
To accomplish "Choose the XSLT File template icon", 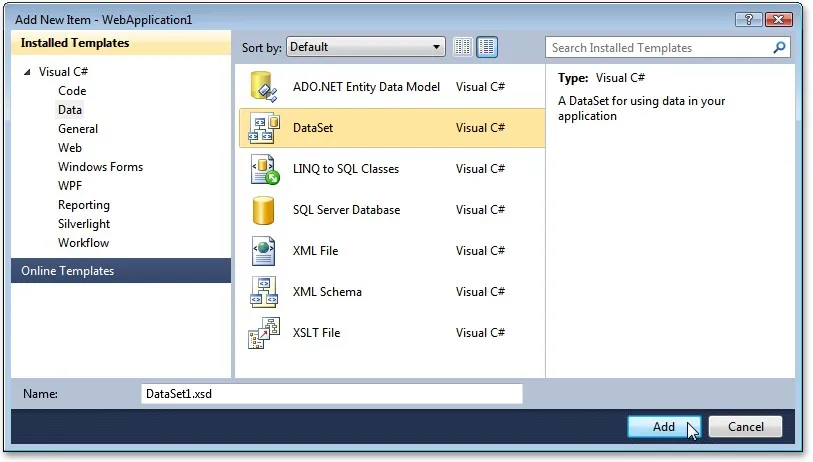I will coord(264,333).
